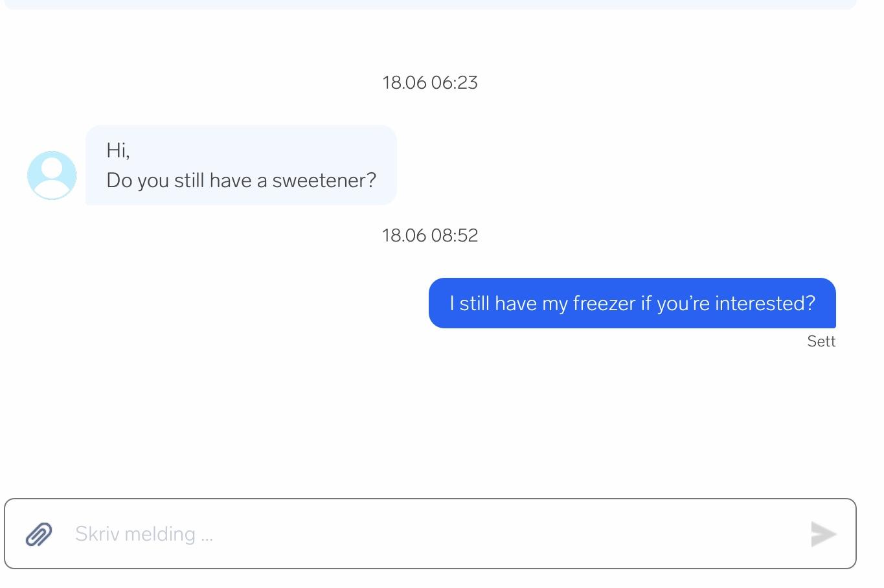The height and width of the screenshot is (588, 884).
Task: Open the sender's profile avatar
Action: (52, 175)
